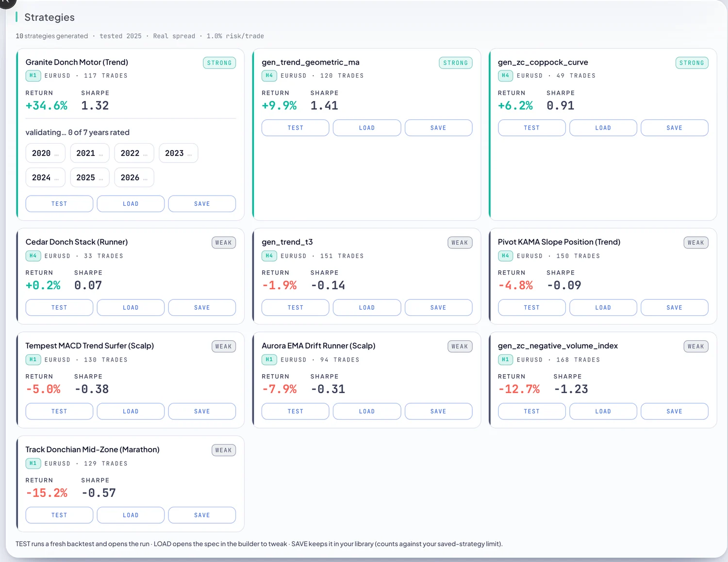Save Pivot KAMA Slope Position strategy
The image size is (728, 562).
pos(675,308)
